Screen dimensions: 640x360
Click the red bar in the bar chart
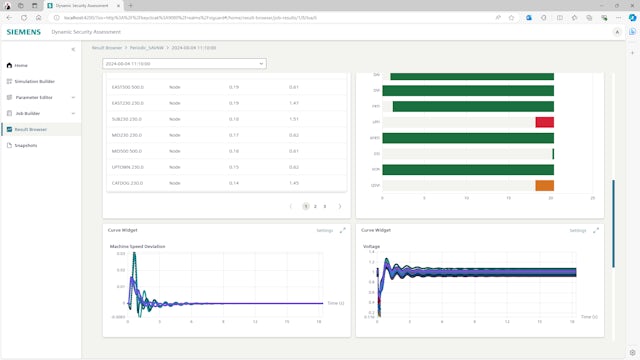pos(544,122)
